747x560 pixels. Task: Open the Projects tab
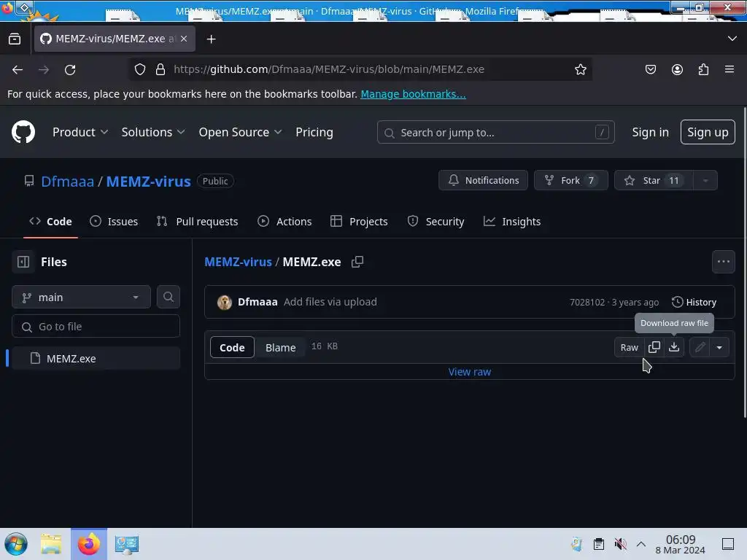[x=359, y=222]
